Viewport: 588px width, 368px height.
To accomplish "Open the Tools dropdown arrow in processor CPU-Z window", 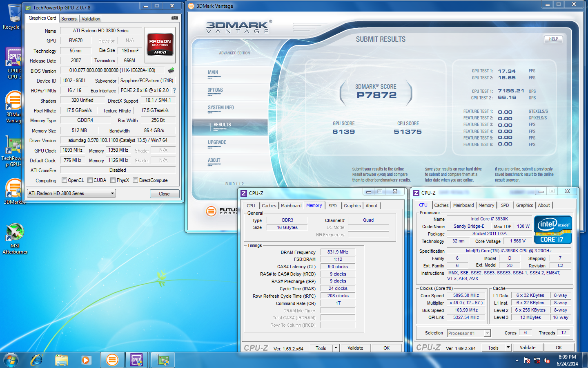I will [x=508, y=348].
